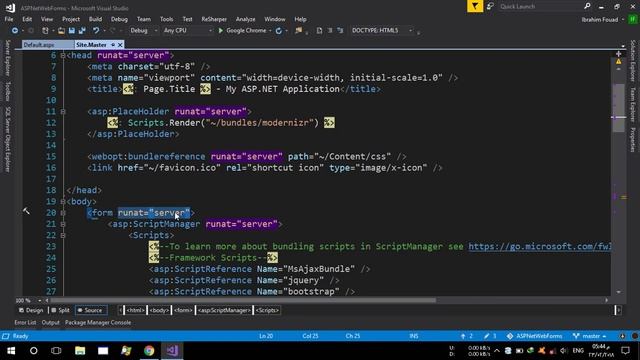Open the Analyze menu

tap(245, 19)
